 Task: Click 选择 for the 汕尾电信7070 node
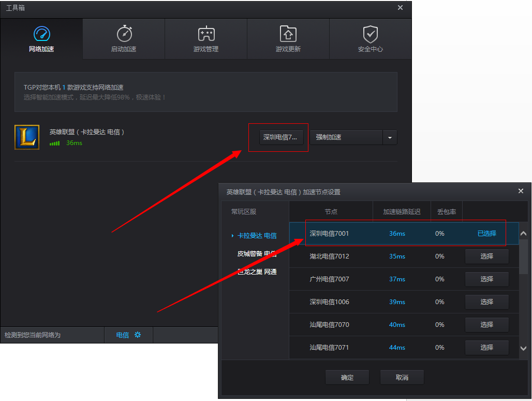[x=487, y=325]
